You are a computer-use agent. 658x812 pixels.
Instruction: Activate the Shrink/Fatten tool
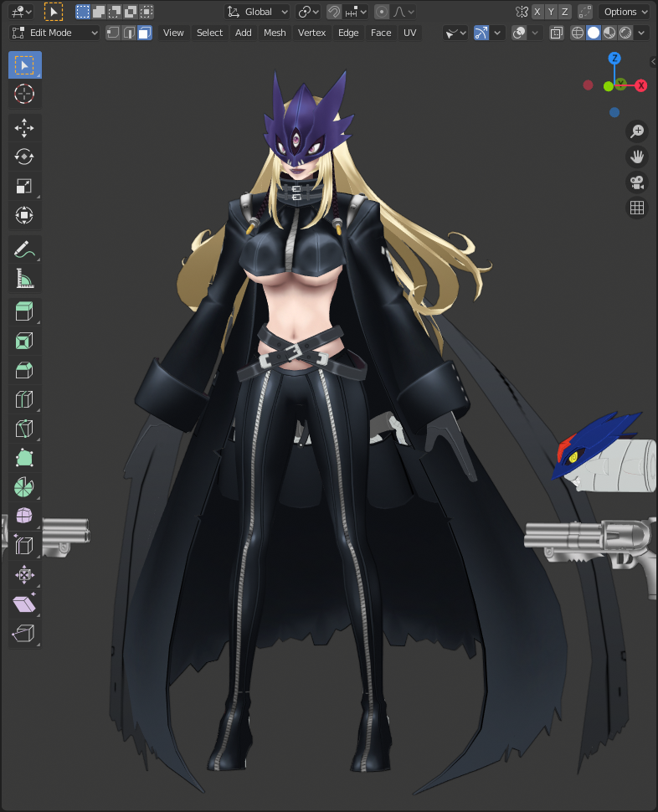(25, 574)
